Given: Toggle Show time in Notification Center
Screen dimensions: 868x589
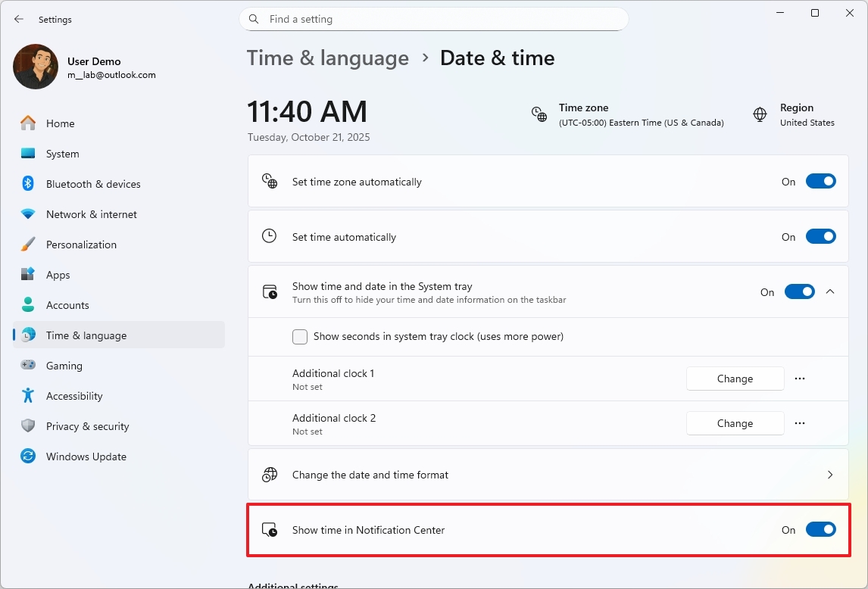Looking at the screenshot, I should 820,530.
